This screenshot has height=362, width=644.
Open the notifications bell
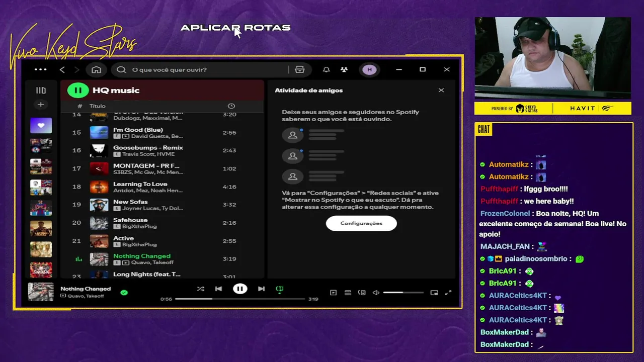click(326, 69)
